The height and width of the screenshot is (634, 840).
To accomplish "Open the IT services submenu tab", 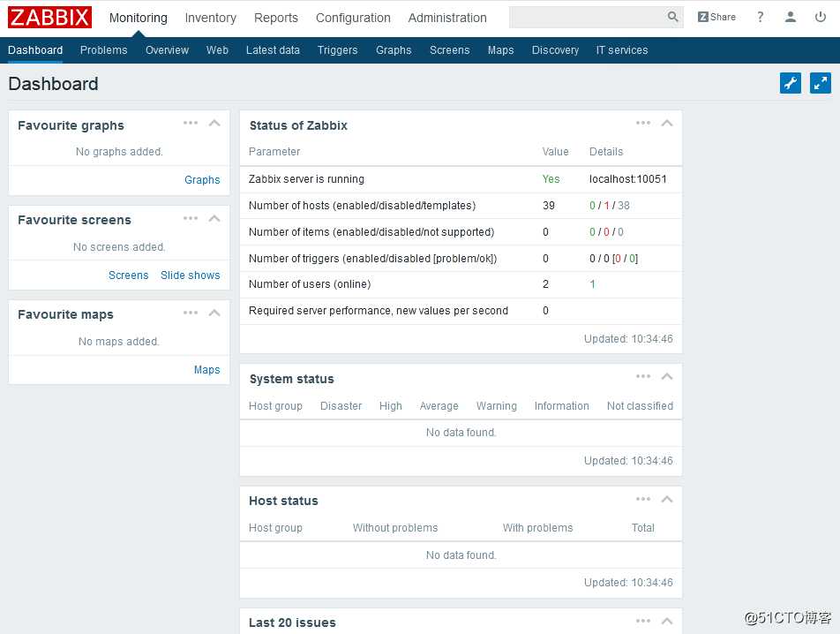I will pos(622,49).
